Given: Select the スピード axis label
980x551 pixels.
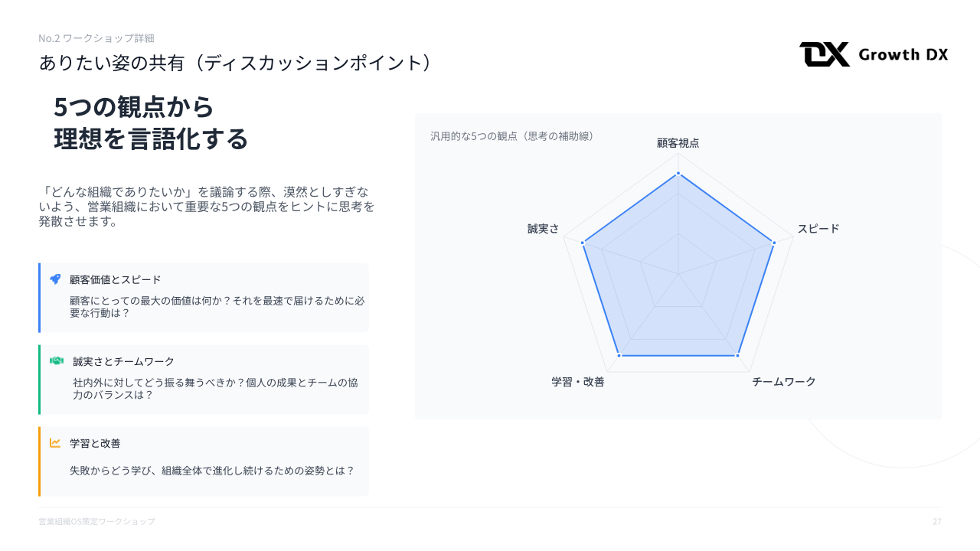Looking at the screenshot, I should pos(818,229).
